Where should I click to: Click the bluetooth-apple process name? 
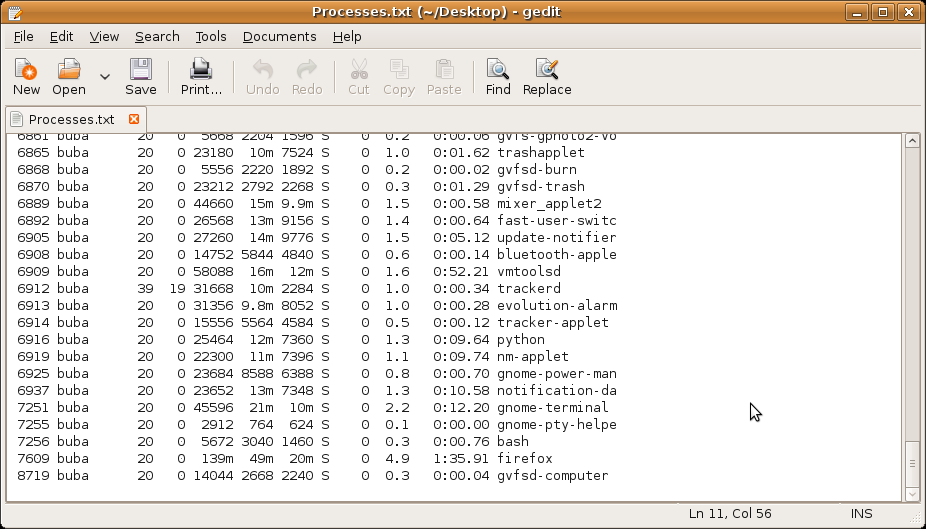pyautogui.click(x=557, y=255)
